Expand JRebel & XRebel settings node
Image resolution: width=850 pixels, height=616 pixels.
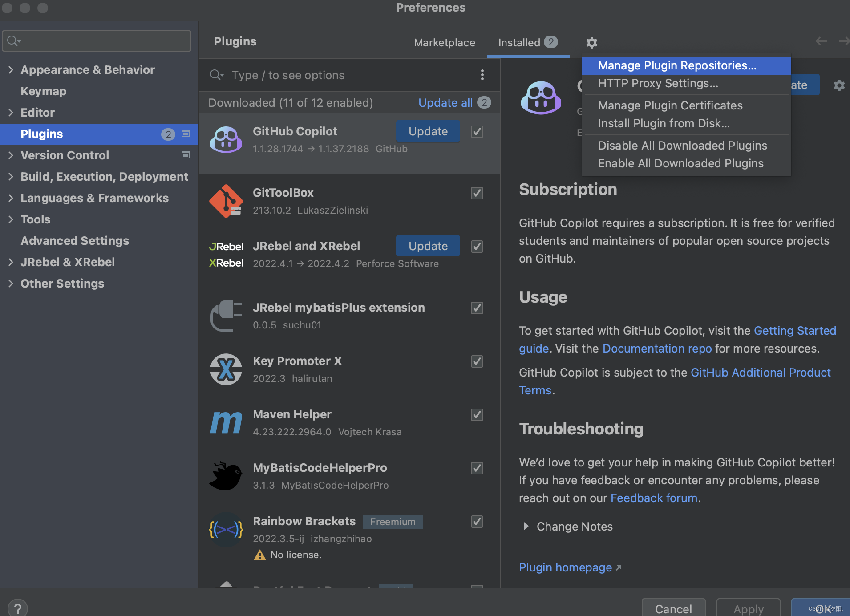pyautogui.click(x=11, y=262)
